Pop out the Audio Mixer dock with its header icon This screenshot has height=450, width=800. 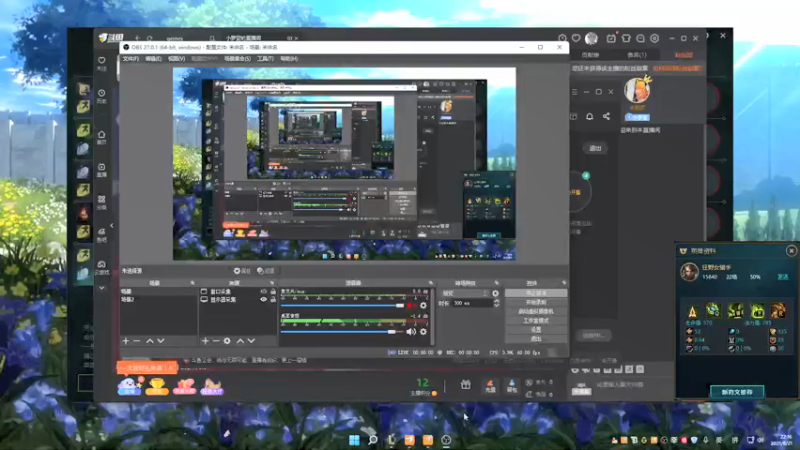pos(431,283)
